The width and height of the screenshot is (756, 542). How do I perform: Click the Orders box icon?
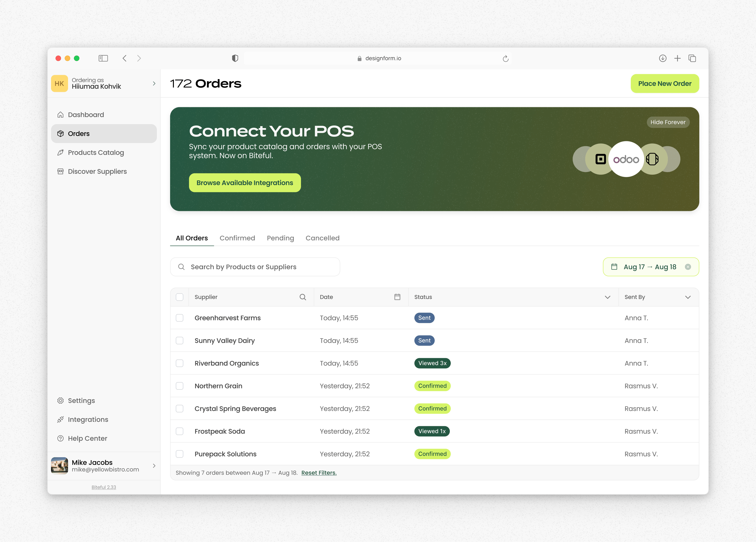point(60,134)
